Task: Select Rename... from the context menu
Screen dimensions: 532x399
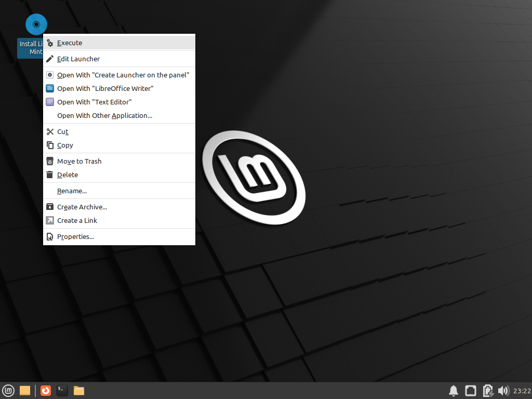Action: coord(119,191)
